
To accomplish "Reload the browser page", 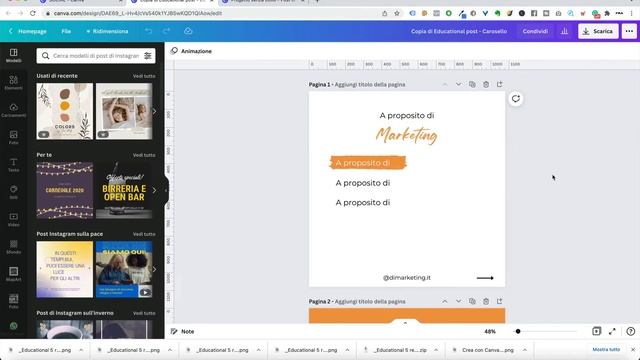I will (x=33, y=13).
